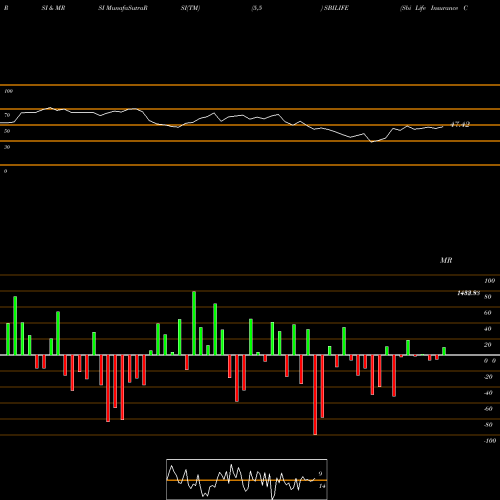Click the SBILIFE ticker text in header
The height and width of the screenshot is (500, 500).
pos(336,8)
